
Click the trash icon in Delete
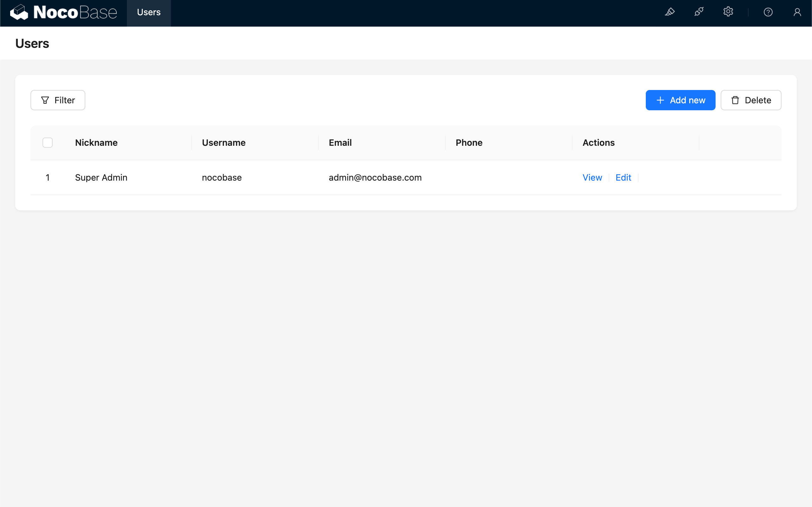coord(735,100)
